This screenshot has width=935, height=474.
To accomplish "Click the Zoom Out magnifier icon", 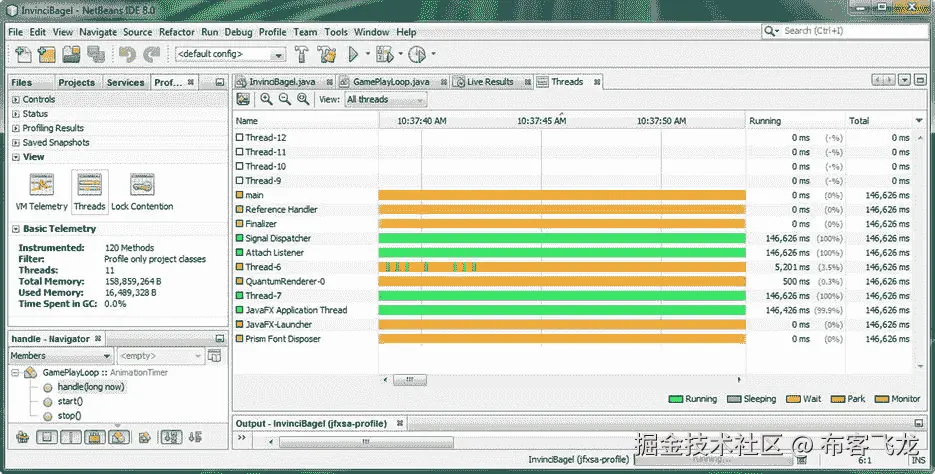I will point(284,100).
